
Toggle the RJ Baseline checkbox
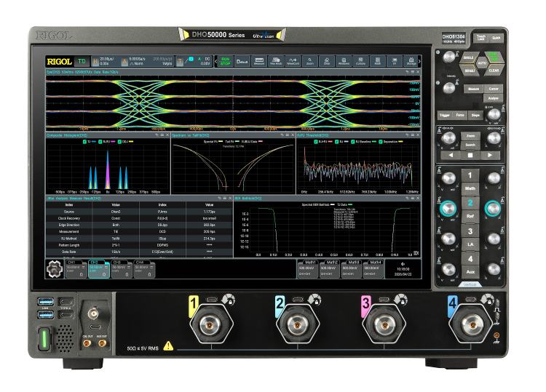pos(353,142)
